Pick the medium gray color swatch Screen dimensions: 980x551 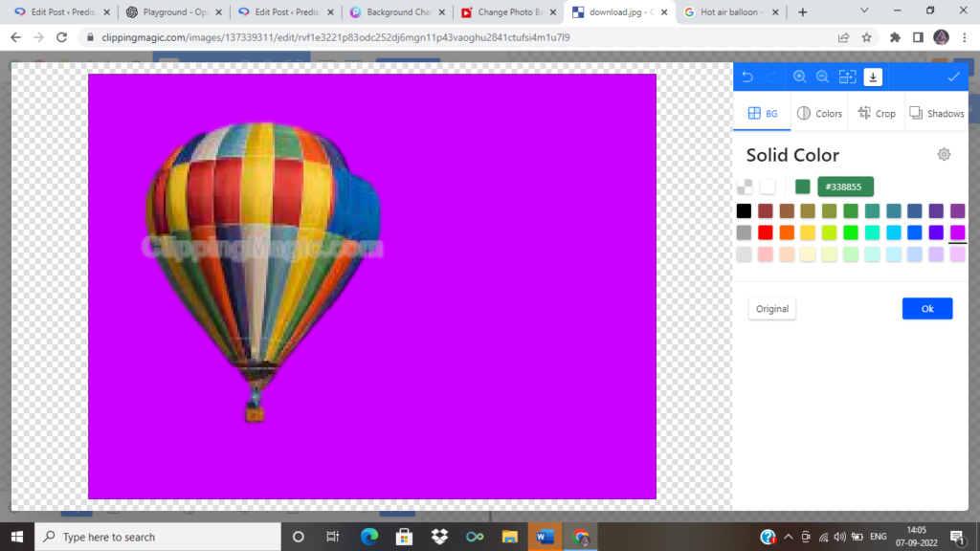click(x=744, y=232)
